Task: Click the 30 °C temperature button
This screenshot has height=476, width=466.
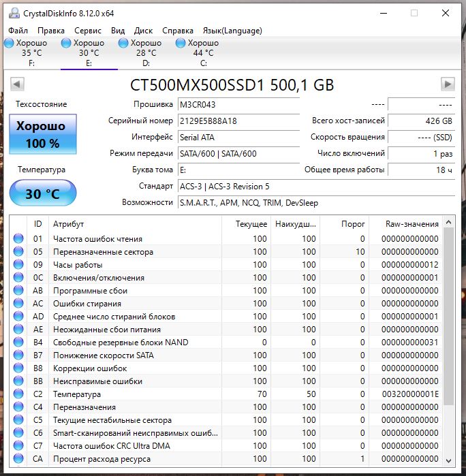Action: pos(43,193)
